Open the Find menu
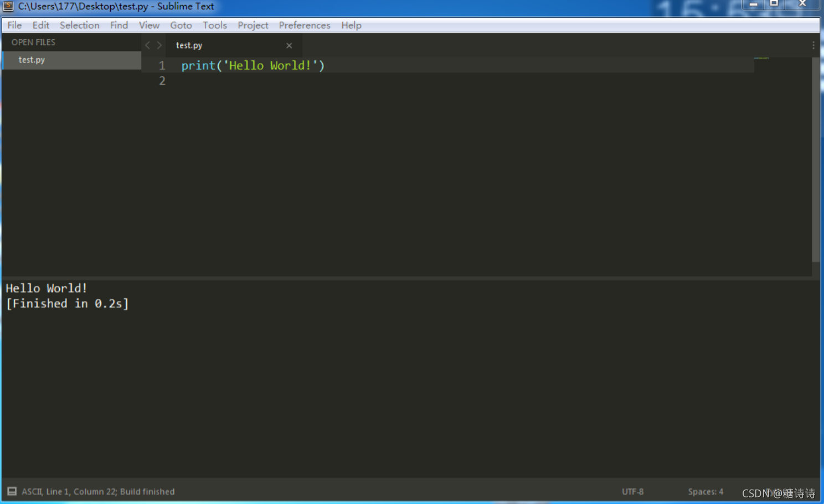This screenshot has width=824, height=504. tap(119, 25)
